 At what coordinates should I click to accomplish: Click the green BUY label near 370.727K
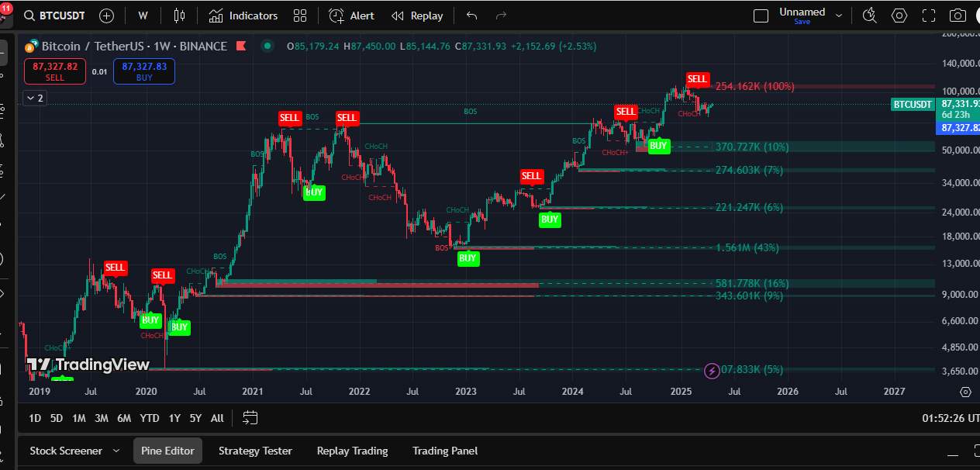pyautogui.click(x=658, y=145)
